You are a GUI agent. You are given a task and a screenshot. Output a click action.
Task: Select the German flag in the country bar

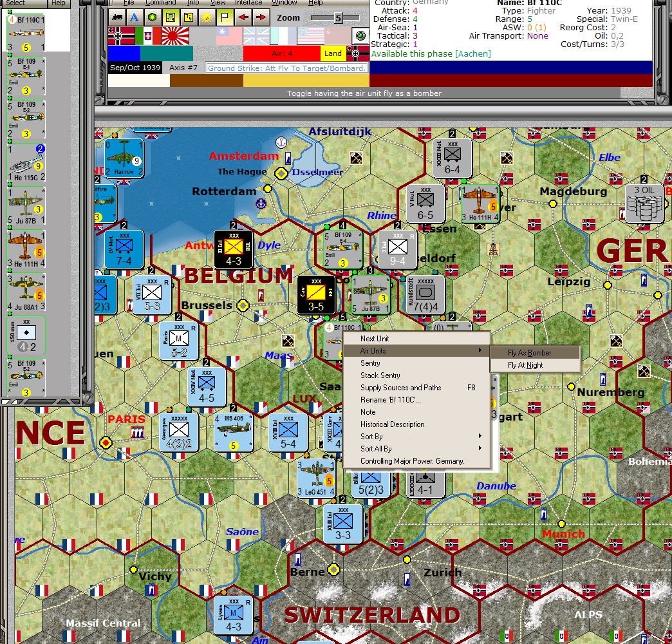click(121, 36)
